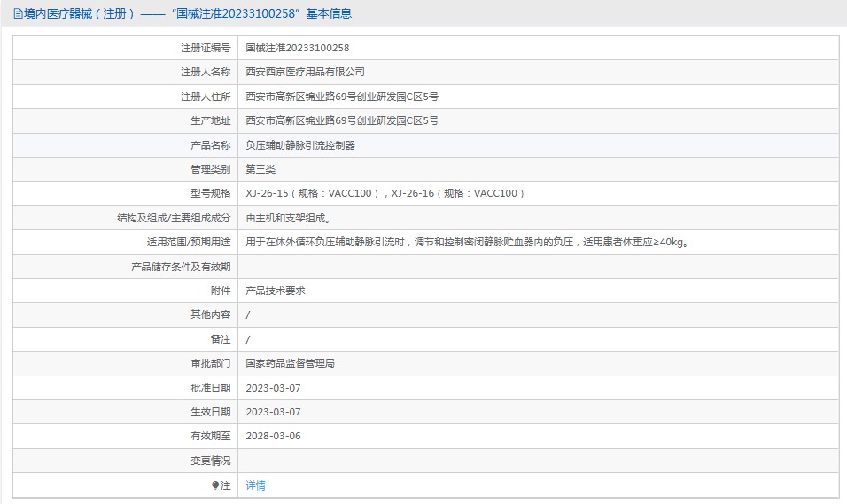Click the 变更情况 row label
The width and height of the screenshot is (847, 504).
(x=210, y=461)
